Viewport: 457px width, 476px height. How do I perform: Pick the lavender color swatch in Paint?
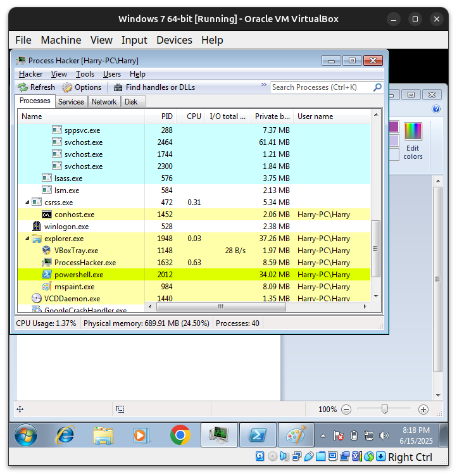coord(394,141)
